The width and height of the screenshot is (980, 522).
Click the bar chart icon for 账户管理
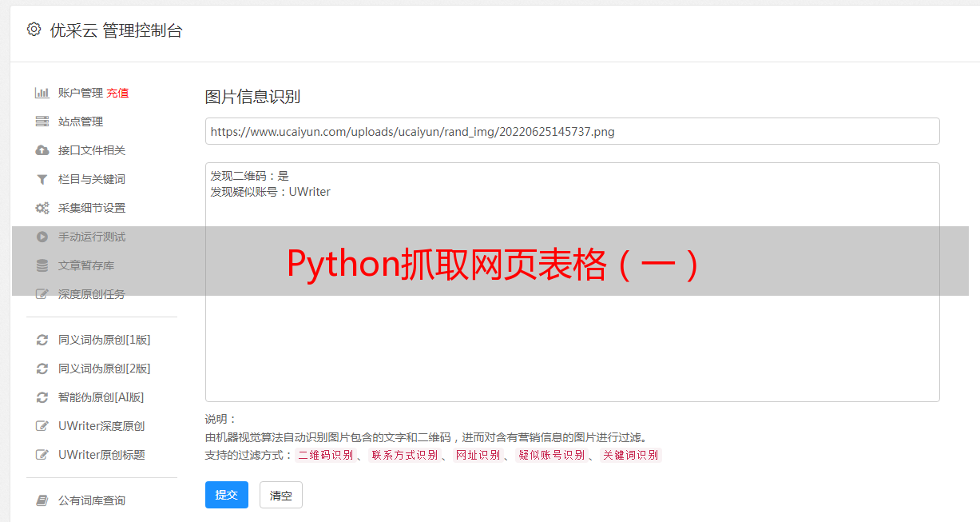pyautogui.click(x=42, y=93)
